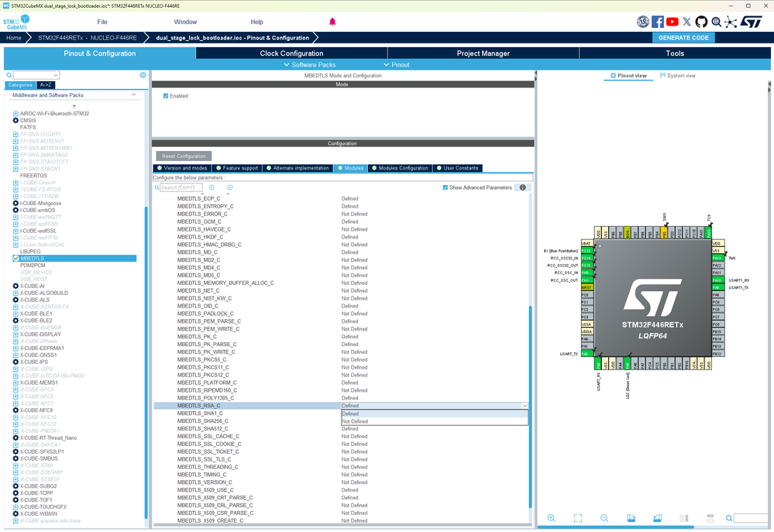Click the parameters list vertical scrollbar
The width and height of the screenshot is (774, 532).
coord(531,407)
